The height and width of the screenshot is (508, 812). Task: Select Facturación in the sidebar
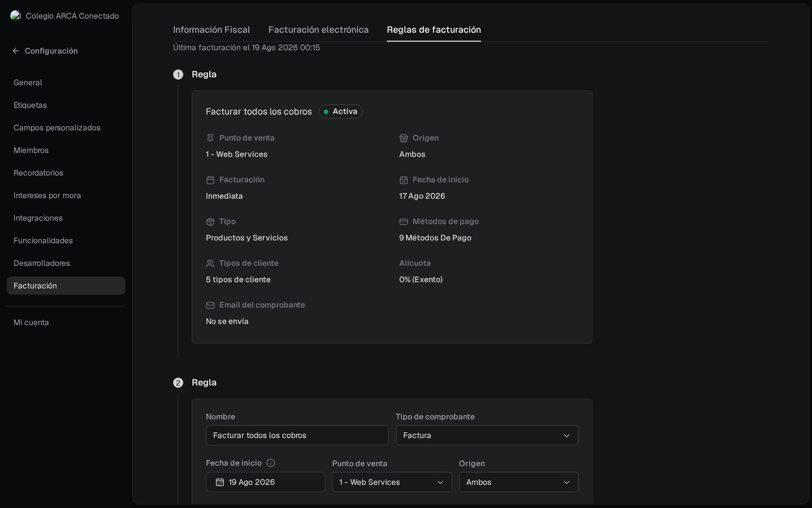[66, 286]
